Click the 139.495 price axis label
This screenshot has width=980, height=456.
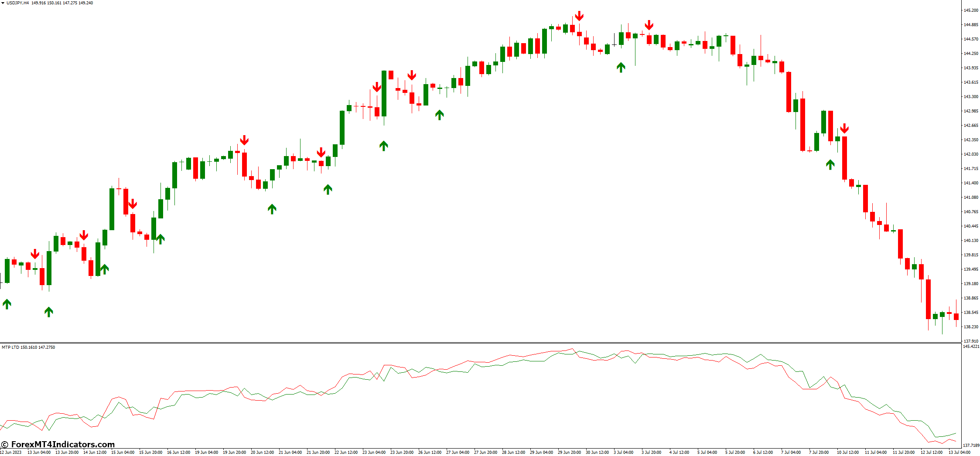point(970,269)
